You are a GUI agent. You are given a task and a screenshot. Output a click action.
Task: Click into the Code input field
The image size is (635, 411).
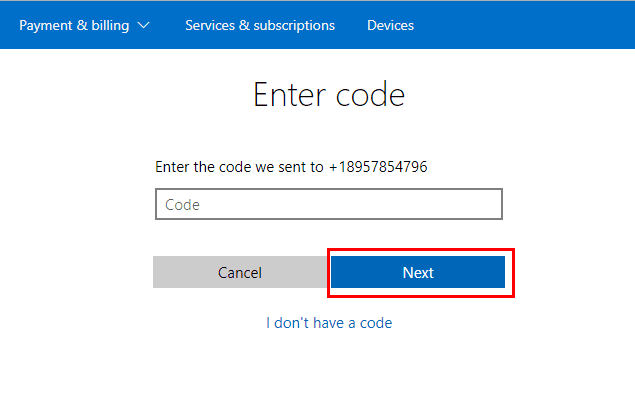(x=329, y=204)
